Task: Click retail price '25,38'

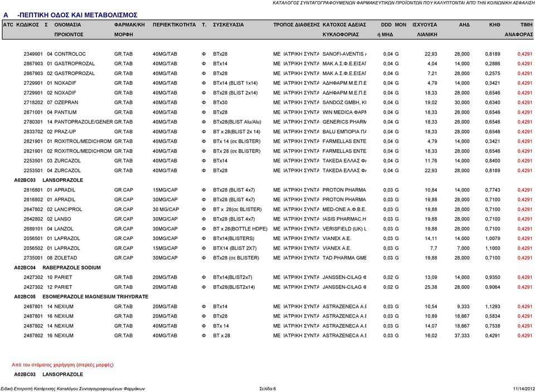Action: (x=431, y=287)
